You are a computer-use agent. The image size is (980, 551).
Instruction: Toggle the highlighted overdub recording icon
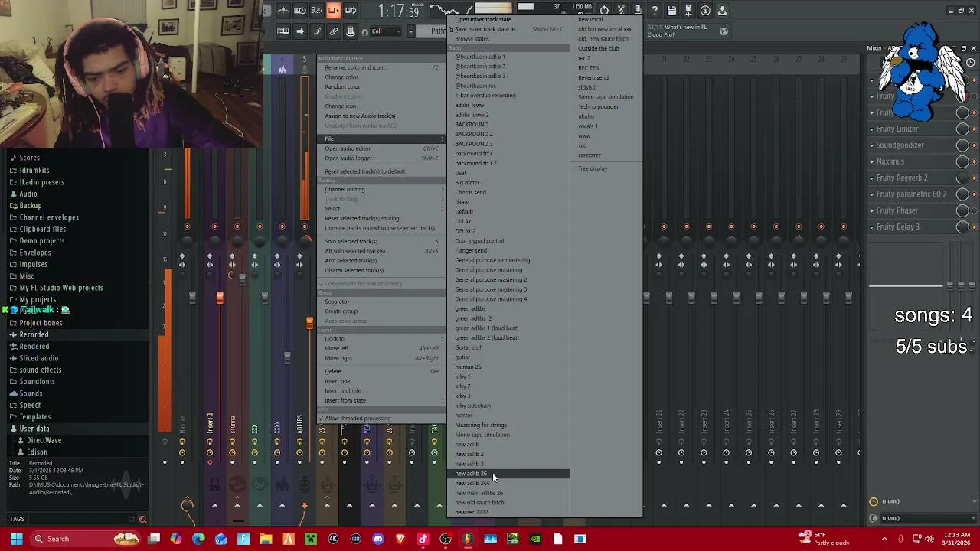pyautogui.click(x=334, y=11)
